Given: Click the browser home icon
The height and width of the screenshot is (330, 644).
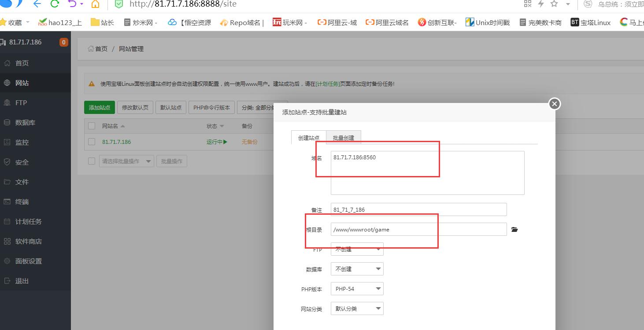Looking at the screenshot, I should click(95, 4).
